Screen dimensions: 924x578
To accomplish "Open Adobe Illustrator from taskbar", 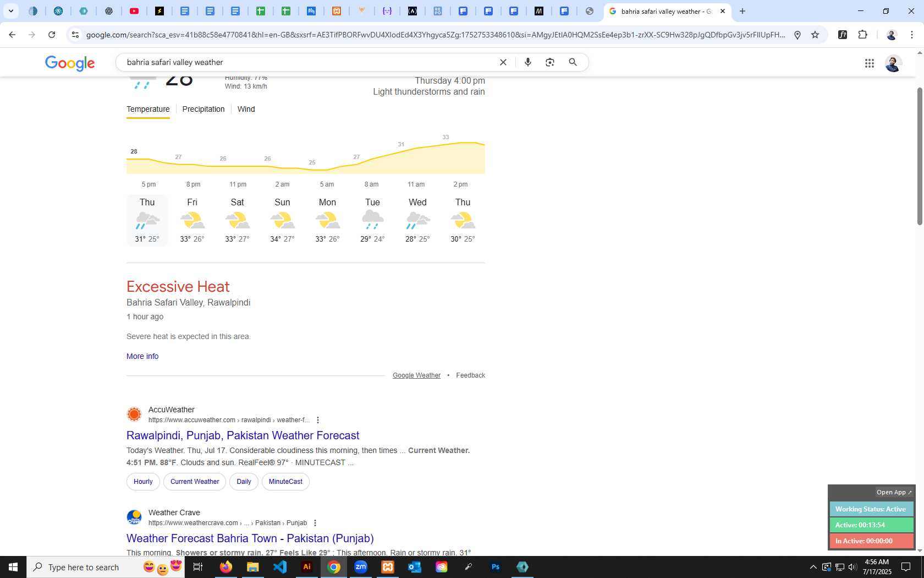I will (x=307, y=567).
